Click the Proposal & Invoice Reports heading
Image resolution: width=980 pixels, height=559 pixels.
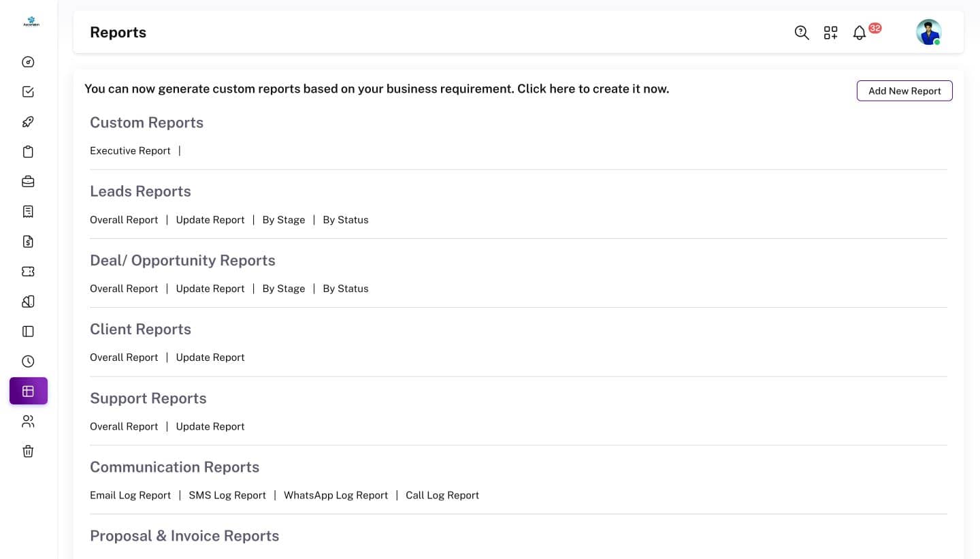pyautogui.click(x=184, y=536)
